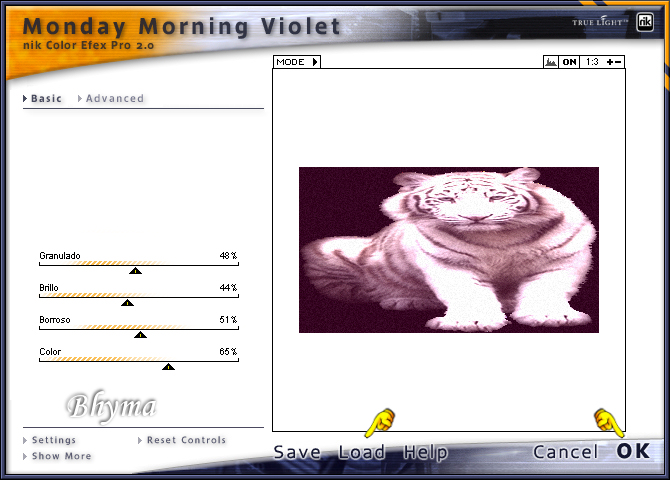Click the Load button
Image resolution: width=670 pixels, height=480 pixels.
coord(361,452)
